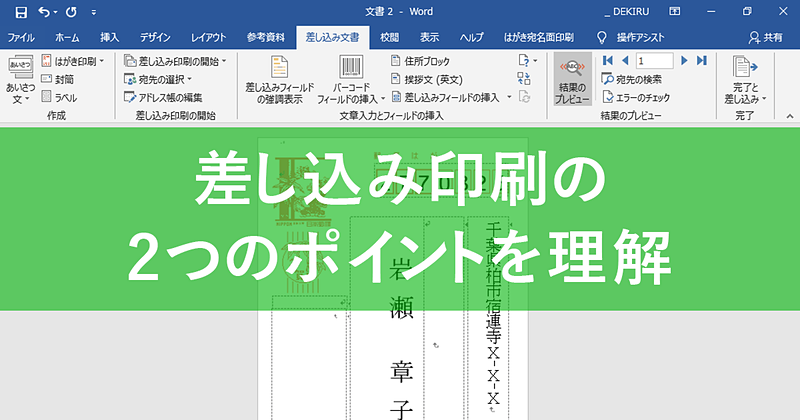Viewport: 800px width, 420px height.
Task: Go to the last record
Action: point(702,61)
